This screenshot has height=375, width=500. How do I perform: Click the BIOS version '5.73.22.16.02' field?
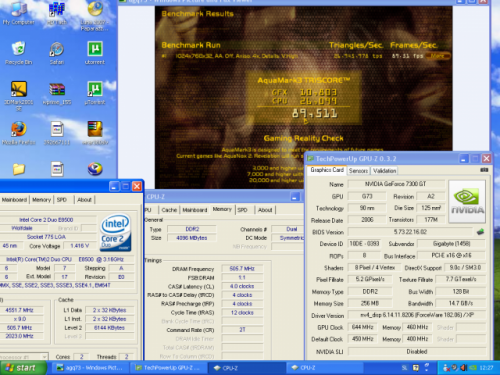(x=410, y=232)
